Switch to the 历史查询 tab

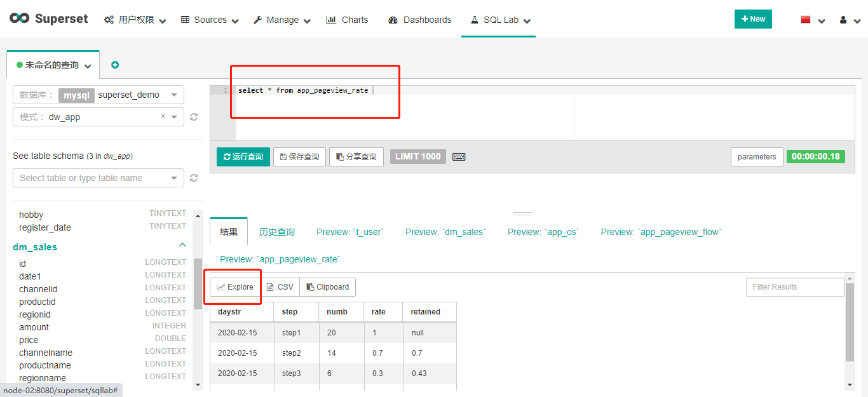[277, 231]
